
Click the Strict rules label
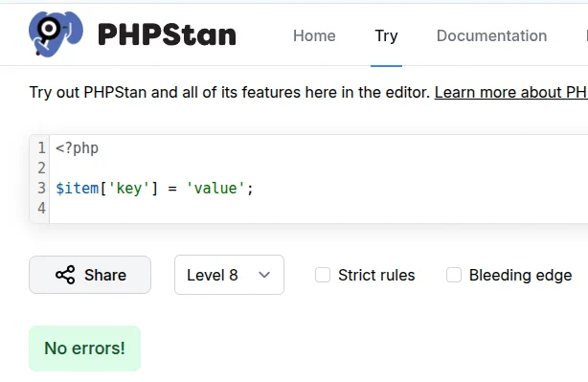point(376,275)
